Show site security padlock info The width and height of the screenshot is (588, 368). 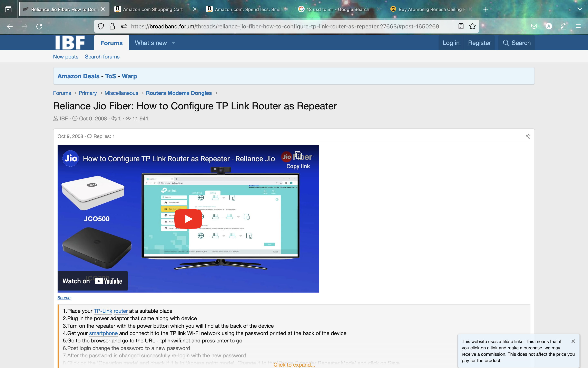[x=112, y=26]
